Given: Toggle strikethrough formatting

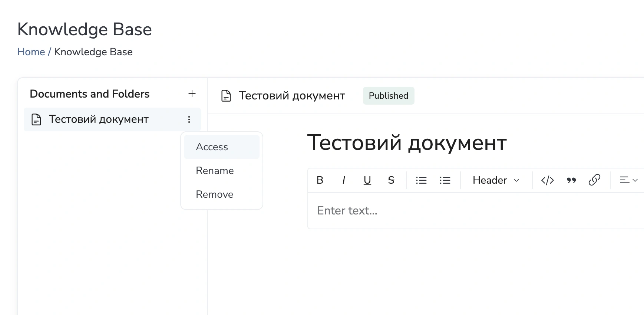Looking at the screenshot, I should [x=391, y=180].
